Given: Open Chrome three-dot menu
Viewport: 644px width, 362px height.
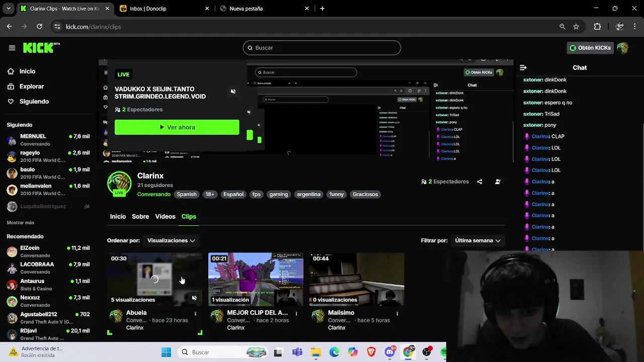Looking at the screenshot, I should pyautogui.click(x=635, y=27).
